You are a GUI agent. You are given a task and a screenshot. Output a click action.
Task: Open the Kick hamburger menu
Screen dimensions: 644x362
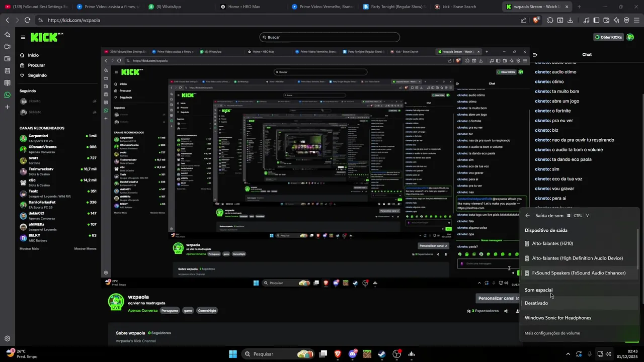pyautogui.click(x=23, y=37)
